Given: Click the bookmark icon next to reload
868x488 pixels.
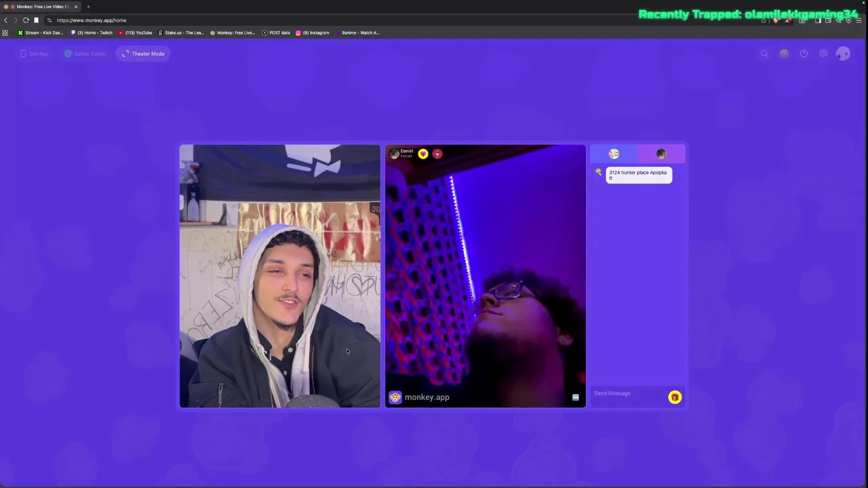Looking at the screenshot, I should pos(36,20).
